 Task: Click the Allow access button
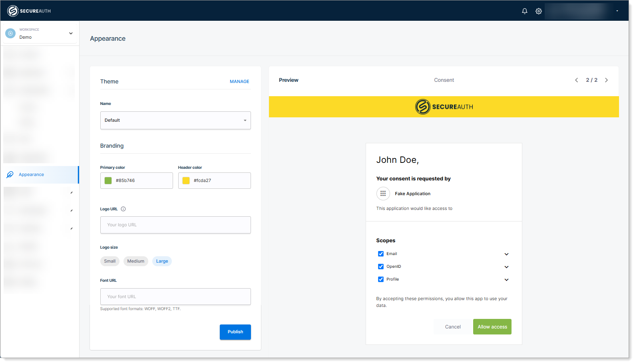pyautogui.click(x=492, y=327)
